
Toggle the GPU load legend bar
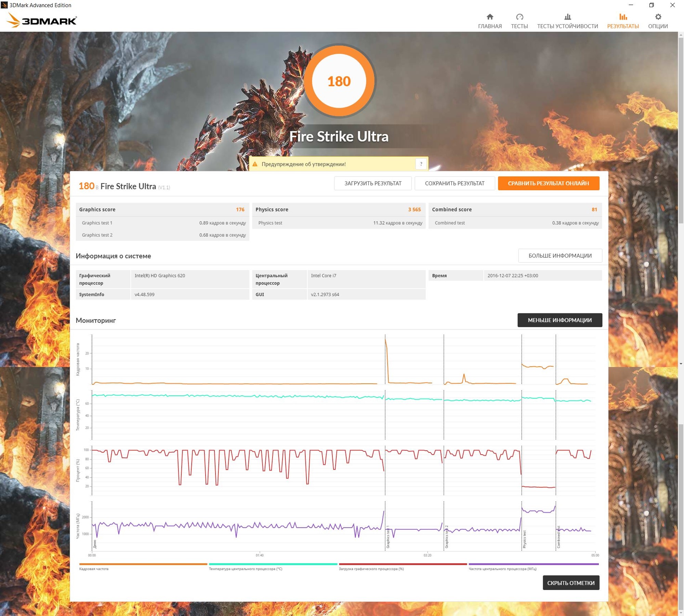tap(403, 564)
